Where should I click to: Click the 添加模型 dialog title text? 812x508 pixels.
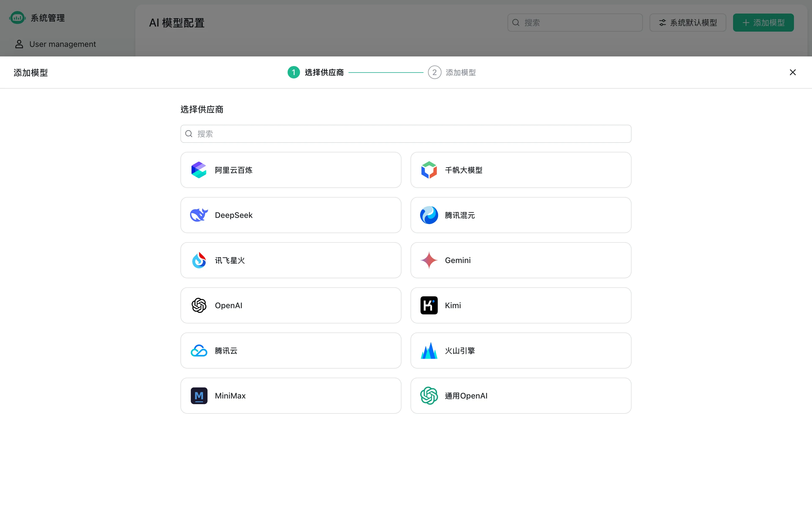pyautogui.click(x=30, y=73)
